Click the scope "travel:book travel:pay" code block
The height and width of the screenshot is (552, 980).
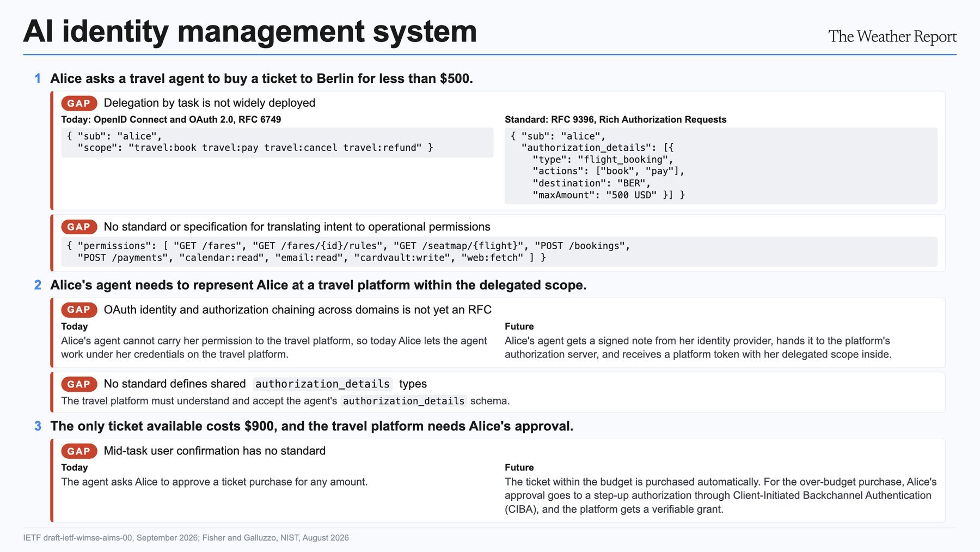pos(277,142)
